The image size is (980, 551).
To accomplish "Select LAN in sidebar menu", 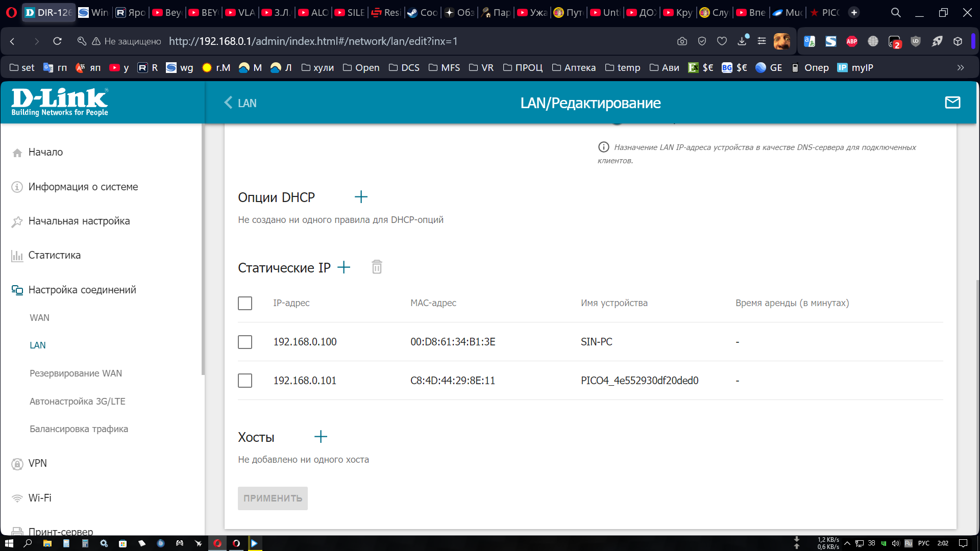I will tap(38, 345).
